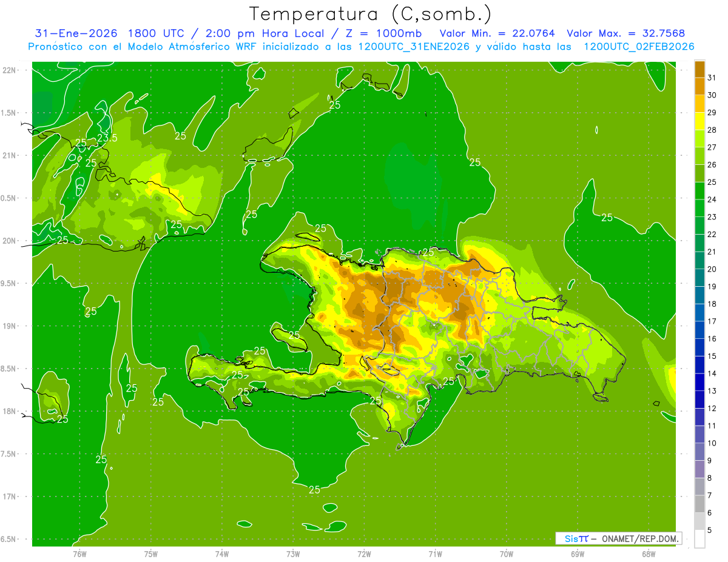Click the "68W" longitude label

(649, 554)
